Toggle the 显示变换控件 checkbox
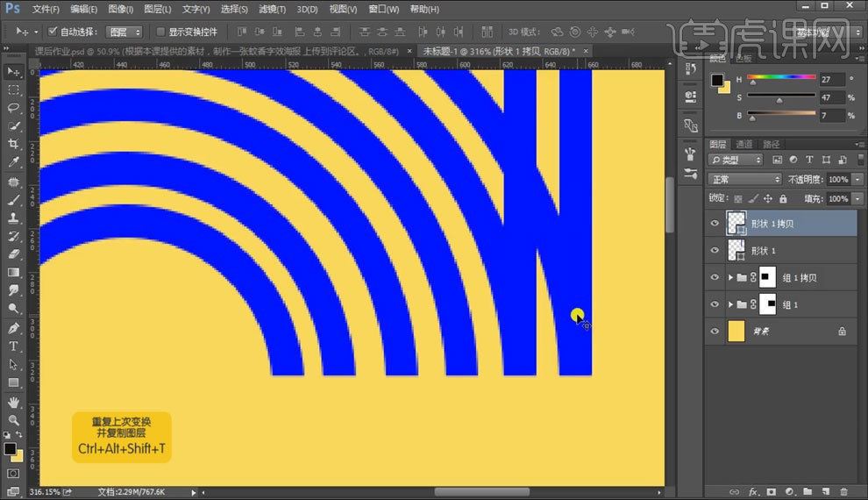The height and width of the screenshot is (500, 868). pos(160,32)
